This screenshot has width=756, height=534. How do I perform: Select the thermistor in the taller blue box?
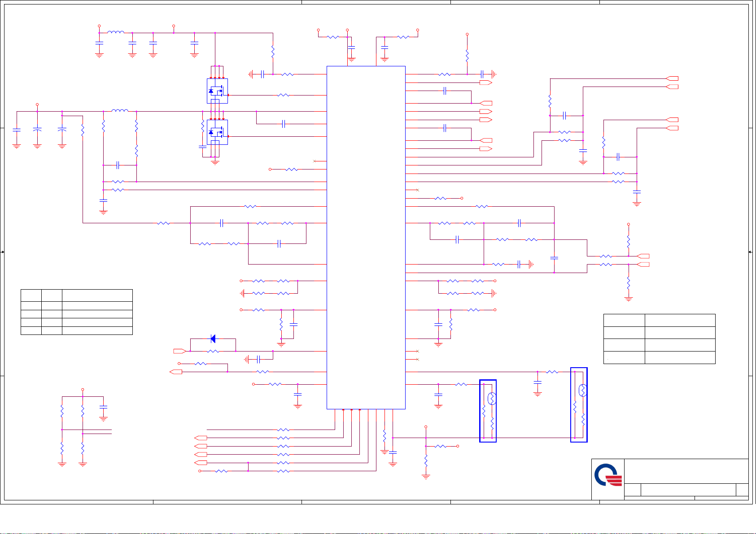[583, 390]
